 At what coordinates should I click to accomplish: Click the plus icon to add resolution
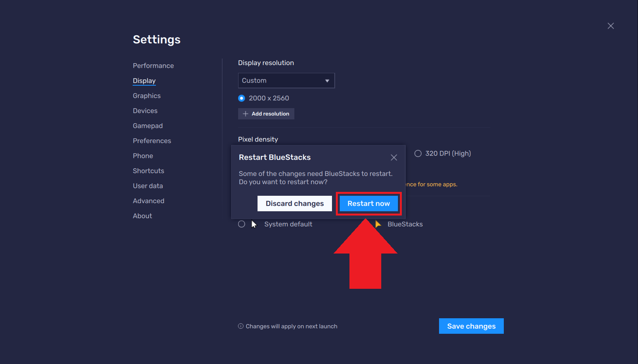pos(245,114)
